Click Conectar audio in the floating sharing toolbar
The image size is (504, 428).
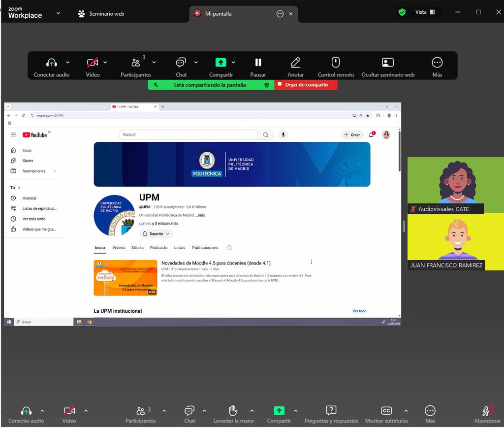51,67
